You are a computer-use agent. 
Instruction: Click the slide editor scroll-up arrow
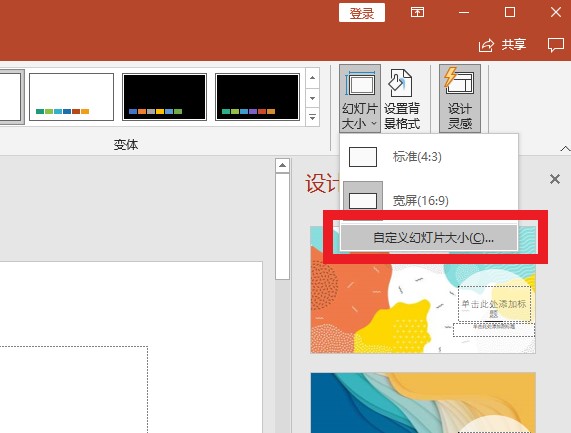coord(282,166)
